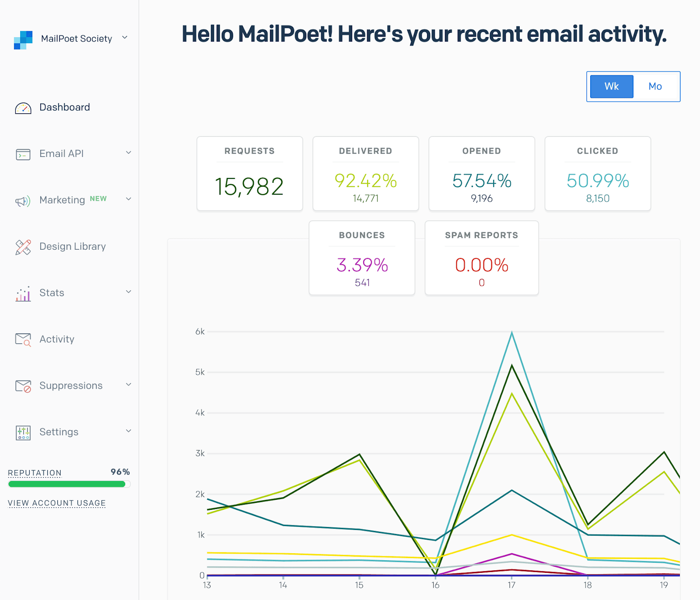Screen dimensions: 700x600
Task: Open Settings menu item
Action: click(x=59, y=432)
